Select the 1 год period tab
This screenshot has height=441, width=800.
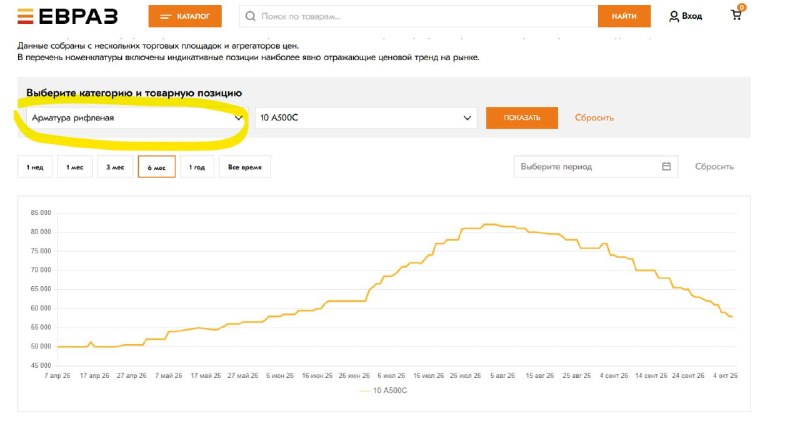pyautogui.click(x=197, y=167)
